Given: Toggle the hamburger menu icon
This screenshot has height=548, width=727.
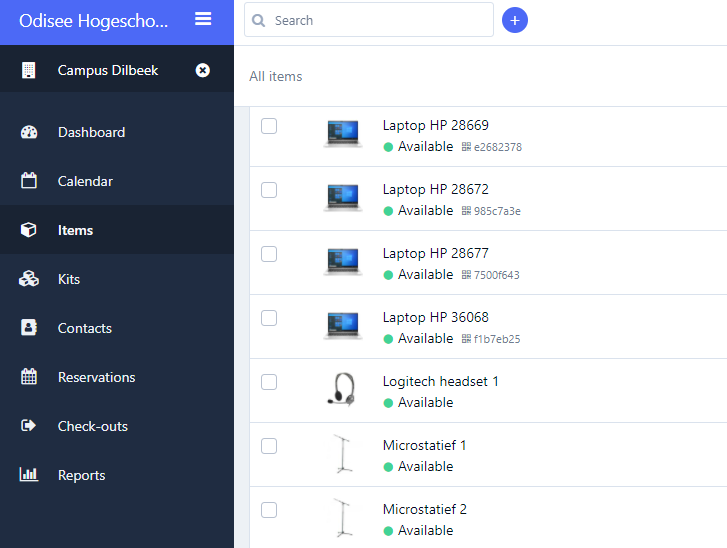Looking at the screenshot, I should click(x=203, y=19).
